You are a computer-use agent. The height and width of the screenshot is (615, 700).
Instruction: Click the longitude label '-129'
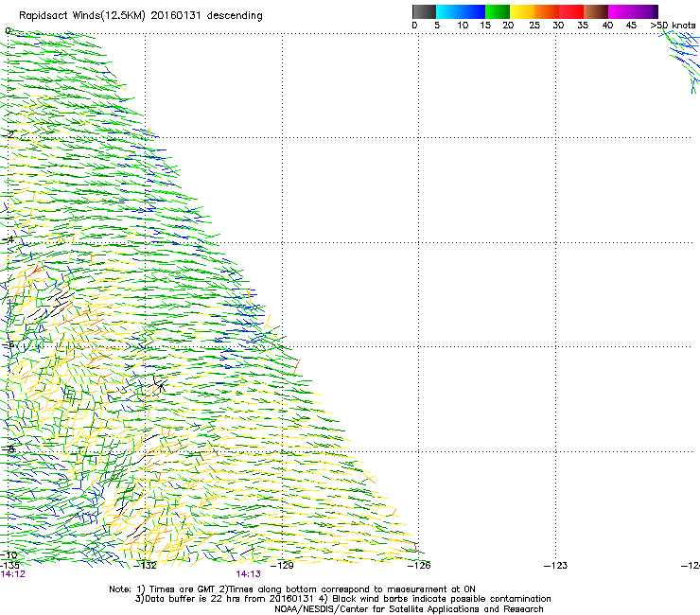pos(283,566)
